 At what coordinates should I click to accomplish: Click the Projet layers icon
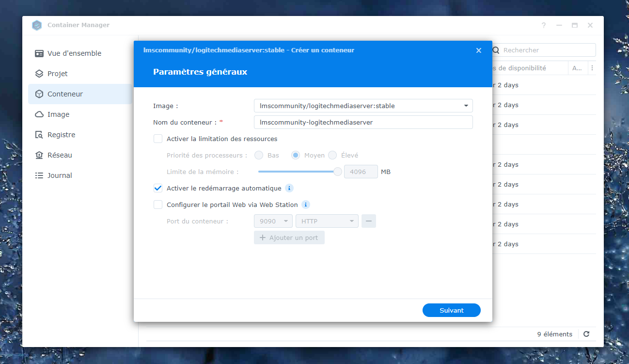point(39,74)
